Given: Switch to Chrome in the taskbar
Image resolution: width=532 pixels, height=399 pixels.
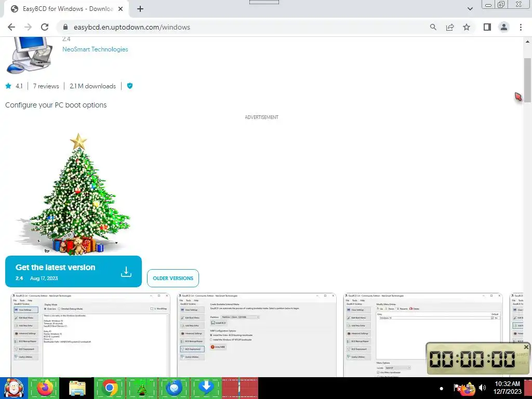Looking at the screenshot, I should 110,388.
